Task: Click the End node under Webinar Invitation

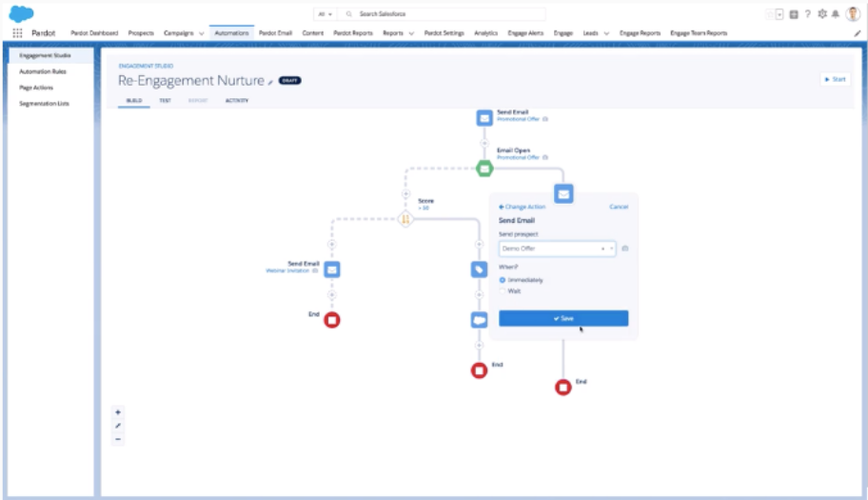Action: [331, 320]
